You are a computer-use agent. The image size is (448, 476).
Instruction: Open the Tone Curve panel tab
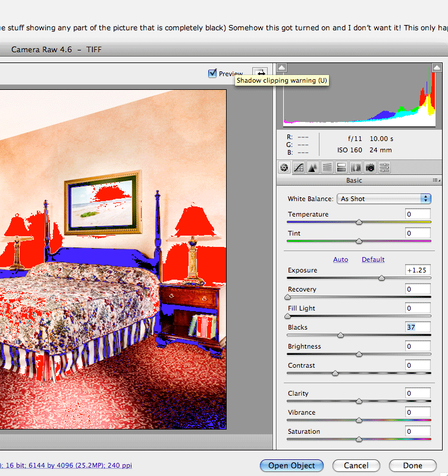point(299,168)
